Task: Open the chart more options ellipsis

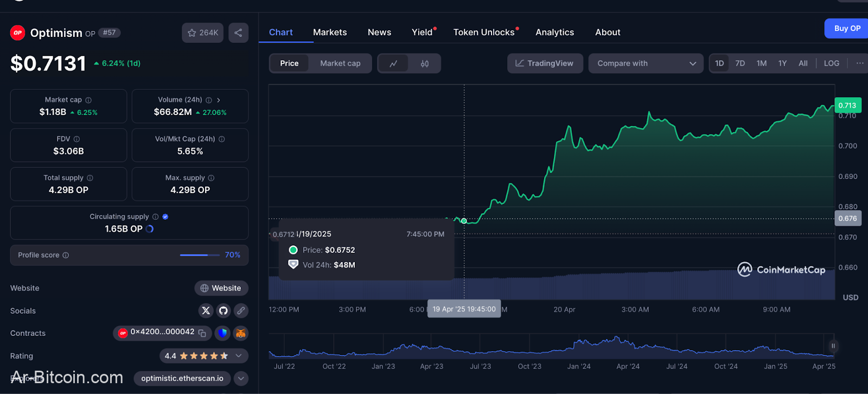Action: point(860,63)
